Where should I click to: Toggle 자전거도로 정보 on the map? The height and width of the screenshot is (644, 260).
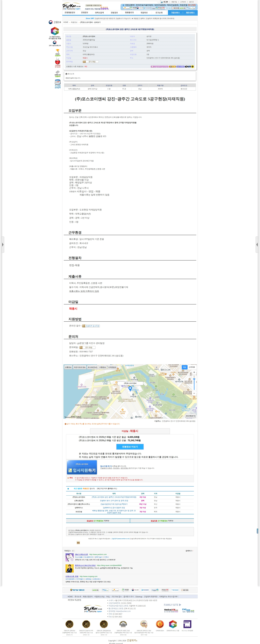pos(80,367)
